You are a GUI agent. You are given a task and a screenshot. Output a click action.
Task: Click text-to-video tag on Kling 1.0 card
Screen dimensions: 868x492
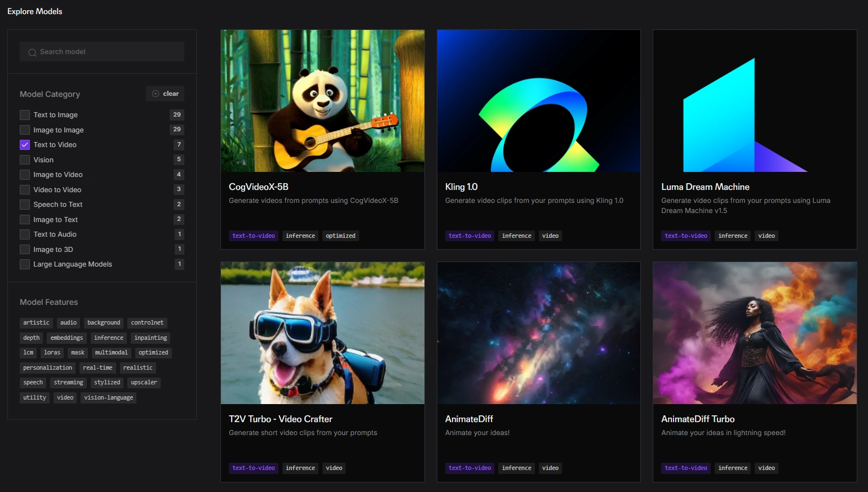tap(470, 236)
